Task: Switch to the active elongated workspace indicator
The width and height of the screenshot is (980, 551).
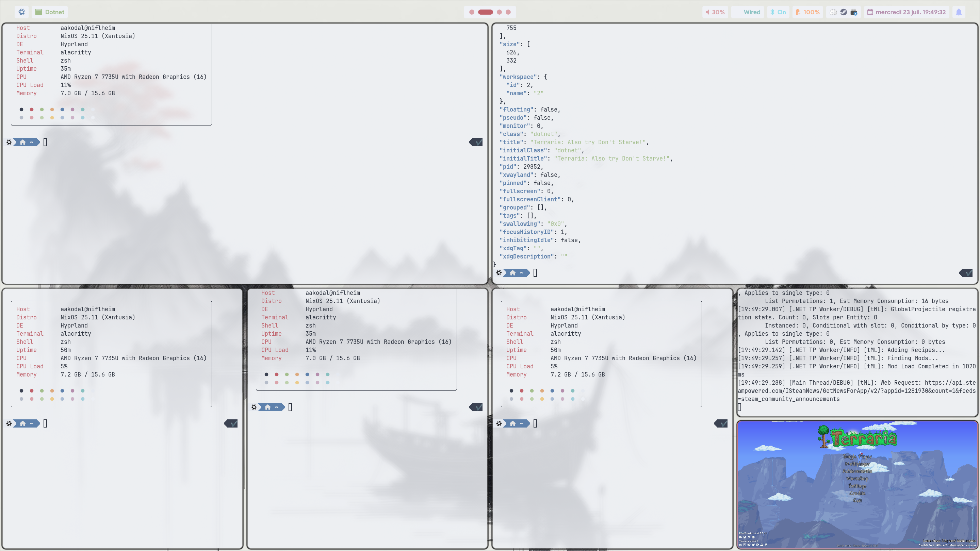Action: tap(486, 12)
